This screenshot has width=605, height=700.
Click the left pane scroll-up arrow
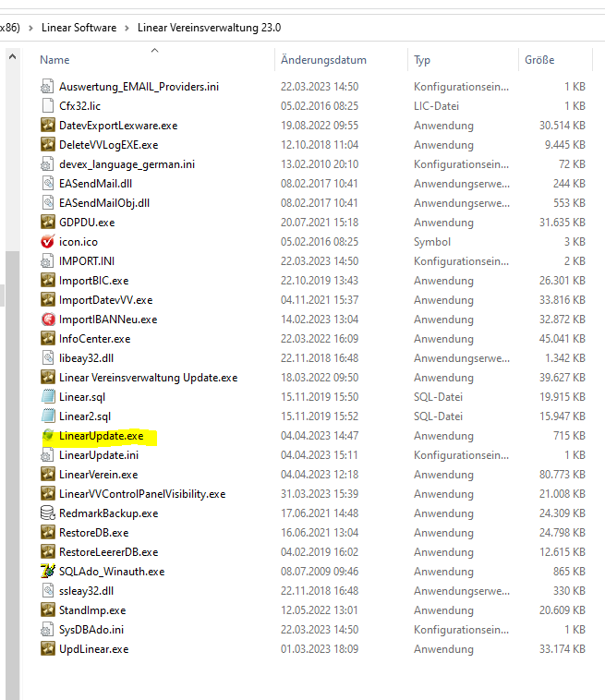point(12,57)
